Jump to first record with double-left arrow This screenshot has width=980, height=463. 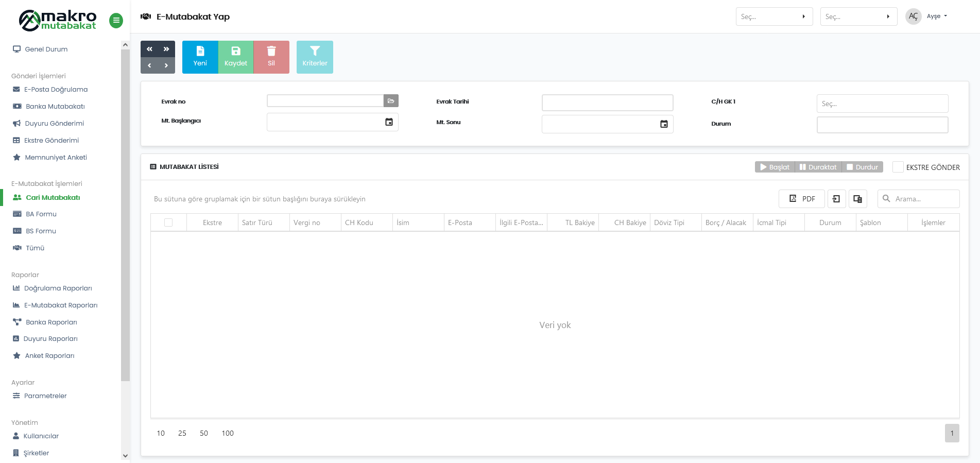point(149,49)
